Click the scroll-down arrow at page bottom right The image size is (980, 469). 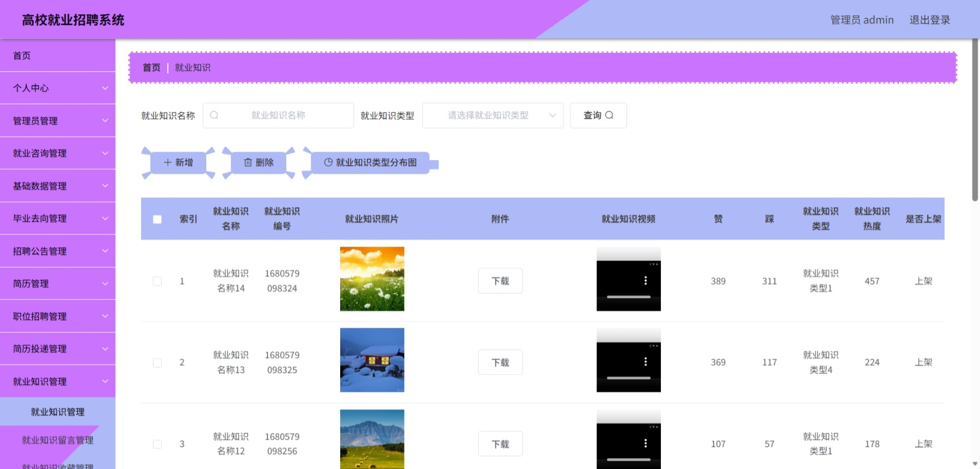click(975, 463)
